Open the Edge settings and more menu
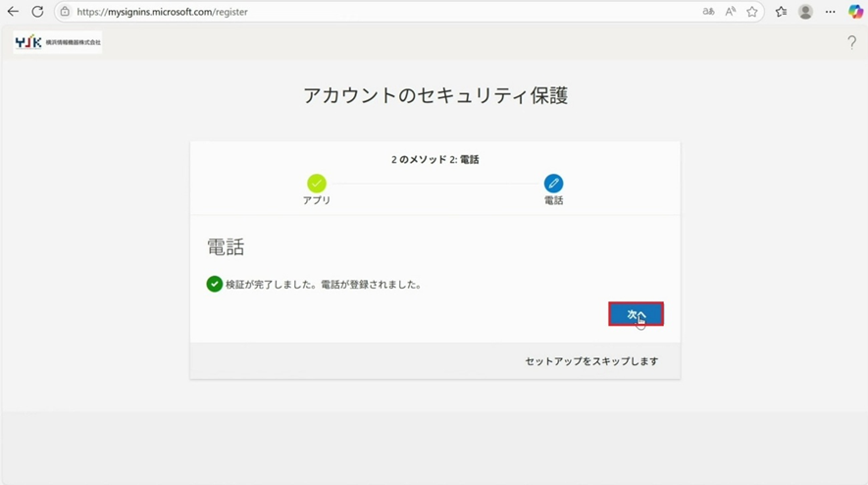Viewport: 868px width, 485px height. (x=831, y=12)
